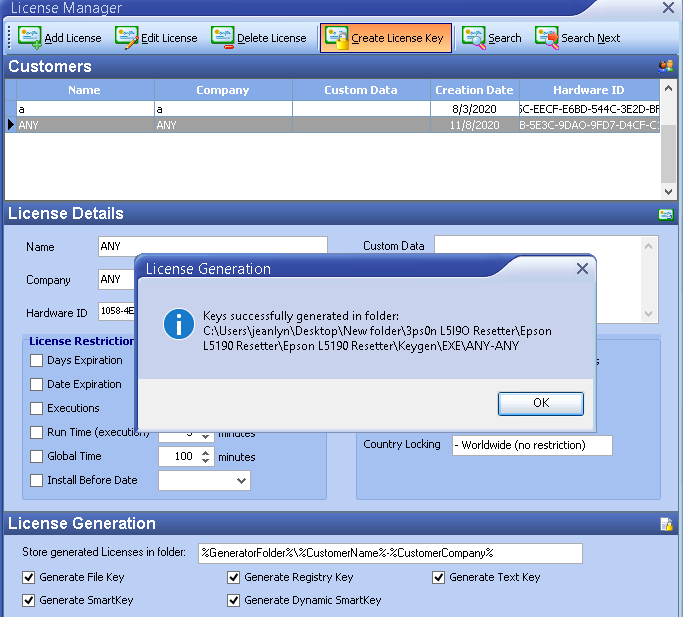Image resolution: width=683 pixels, height=617 pixels.
Task: Enable the Install Before Date checkbox
Action: pyautogui.click(x=37, y=480)
